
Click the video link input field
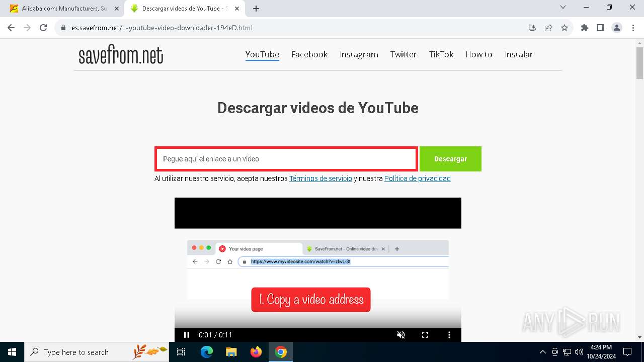pos(286,159)
